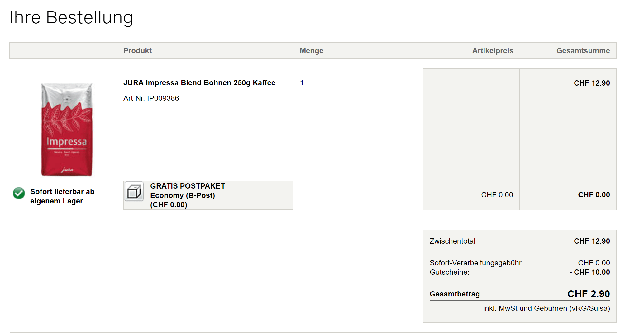Click the Sofort lieferbar ab eigenem Lager text
The height and width of the screenshot is (336, 644).
[x=62, y=196]
